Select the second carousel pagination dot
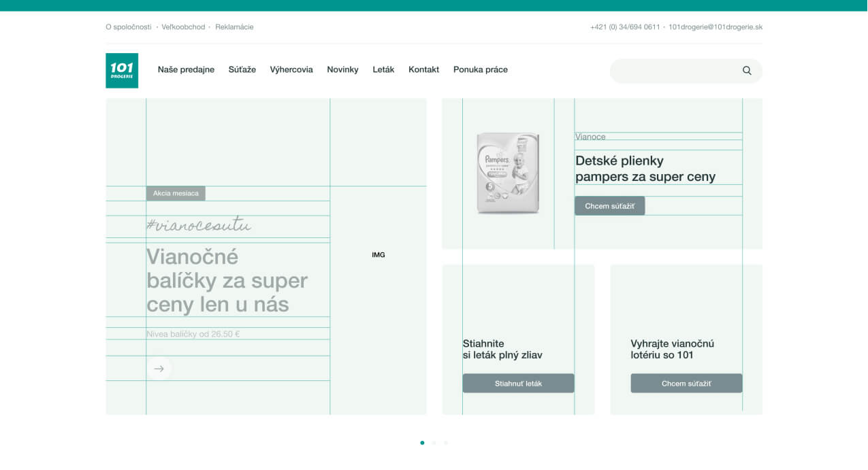The height and width of the screenshot is (470, 868). tap(434, 443)
